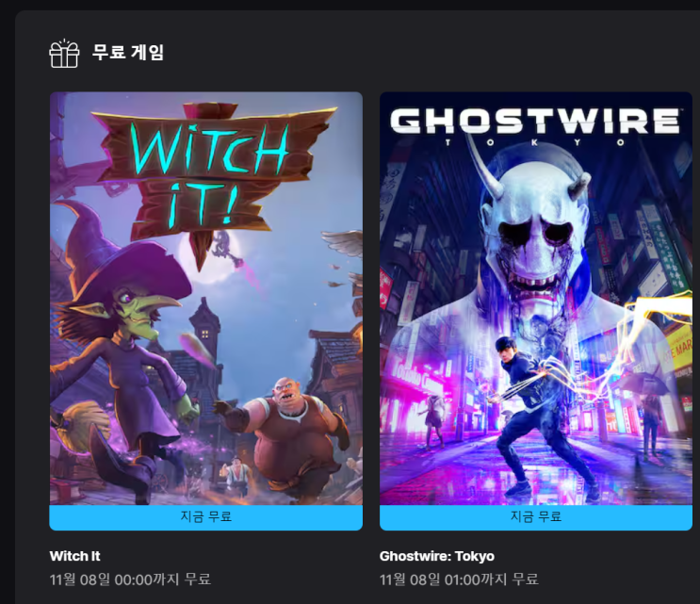
Task: Click the TOKYO subtitle under Ghostwire logo
Action: [535, 143]
